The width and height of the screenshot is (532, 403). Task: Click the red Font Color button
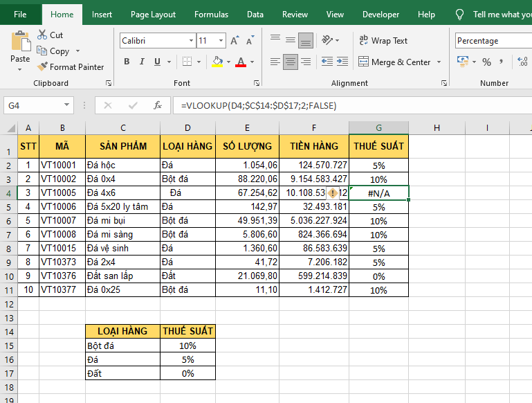pos(240,62)
